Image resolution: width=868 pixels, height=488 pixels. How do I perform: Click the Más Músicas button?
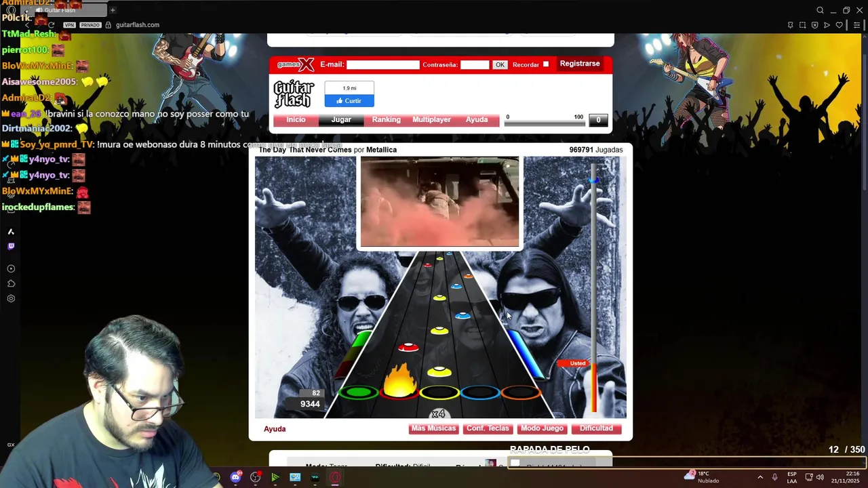coord(434,428)
